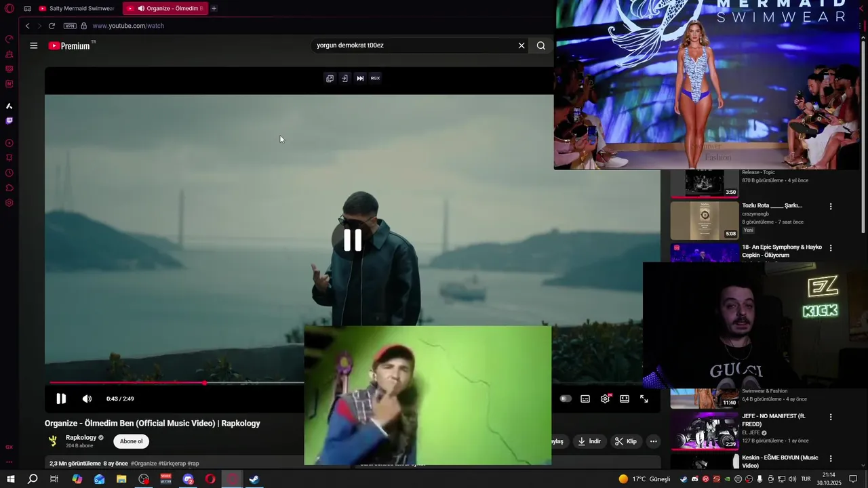Open more actions three-dot menu below video
868x488 pixels.
(653, 441)
